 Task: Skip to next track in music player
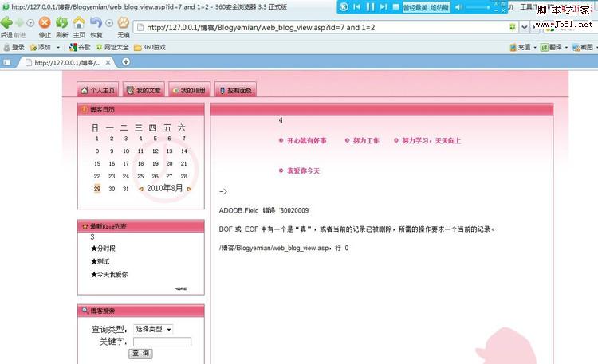click(x=384, y=7)
